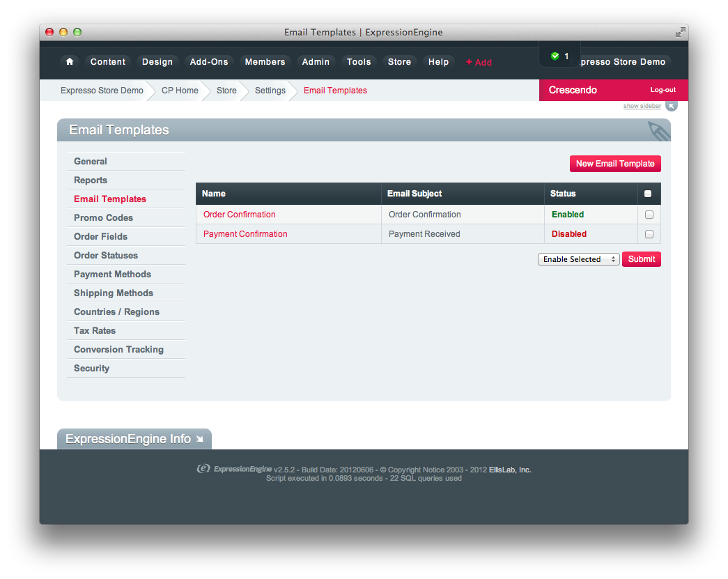728x579 pixels.
Task: Select Order Statuses in settings sidebar
Action: (126, 256)
